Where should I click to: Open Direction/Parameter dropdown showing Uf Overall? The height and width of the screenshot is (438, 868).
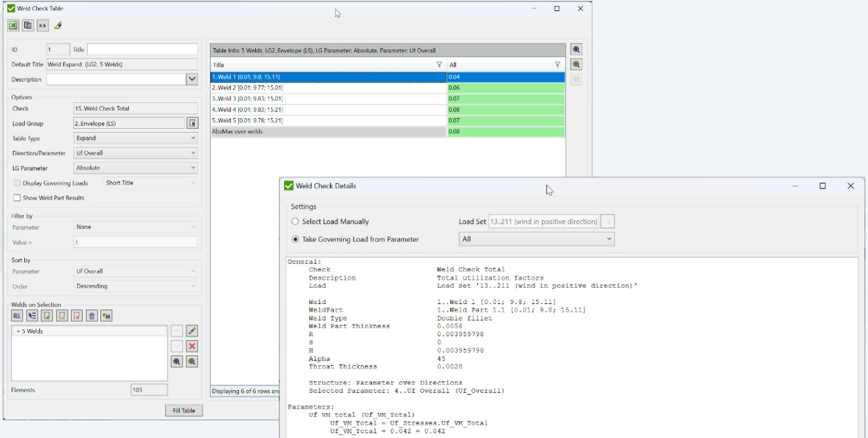pyautogui.click(x=136, y=153)
